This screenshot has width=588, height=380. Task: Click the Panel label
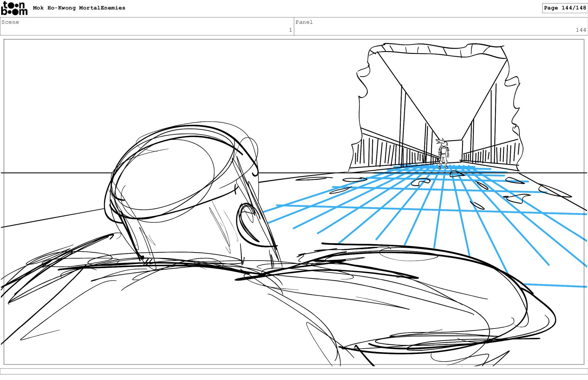click(x=304, y=22)
